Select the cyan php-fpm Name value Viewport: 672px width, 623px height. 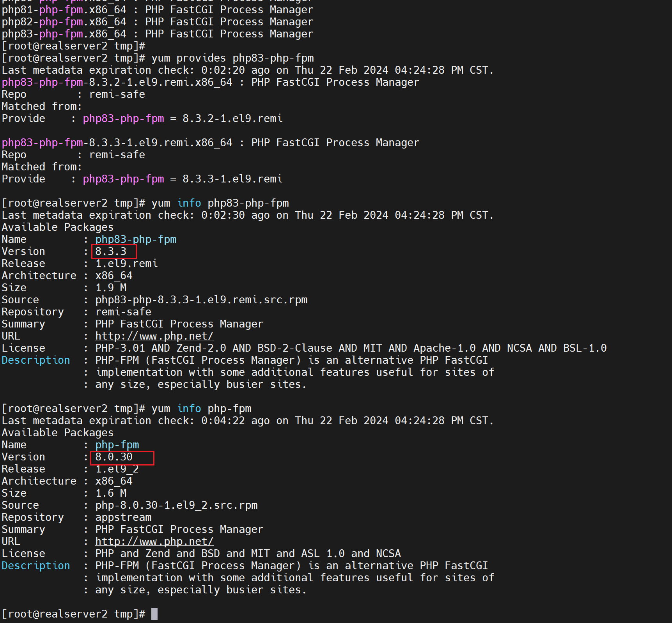[117, 445]
